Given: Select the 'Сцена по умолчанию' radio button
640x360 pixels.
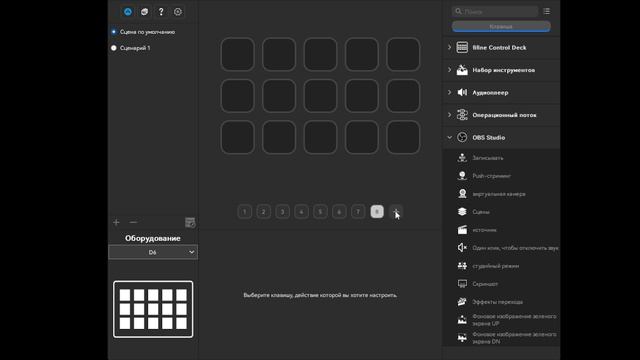Looking at the screenshot, I should click(x=114, y=32).
